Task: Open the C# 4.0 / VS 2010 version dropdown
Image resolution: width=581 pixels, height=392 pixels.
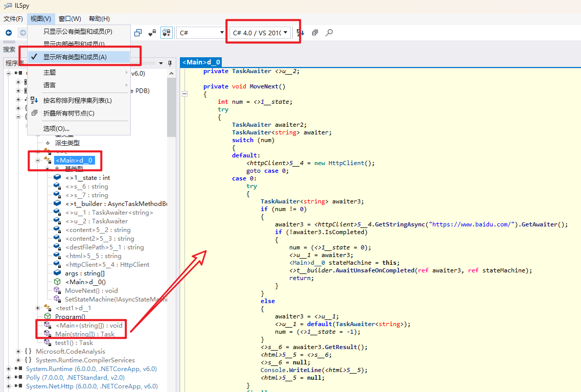Action: coord(260,33)
